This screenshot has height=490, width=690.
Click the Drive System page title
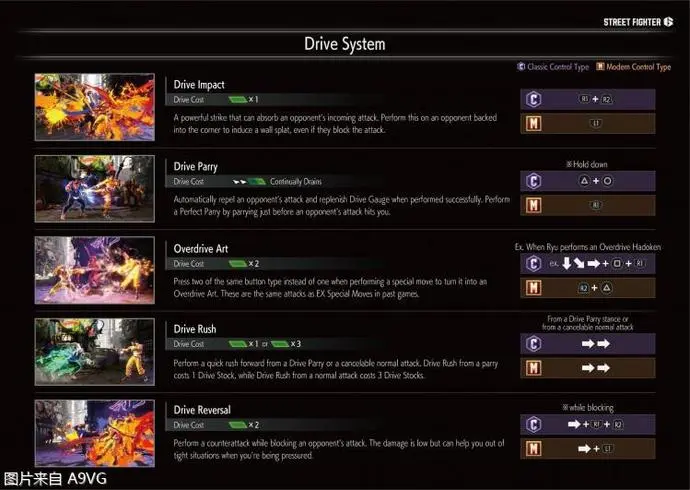click(x=345, y=44)
